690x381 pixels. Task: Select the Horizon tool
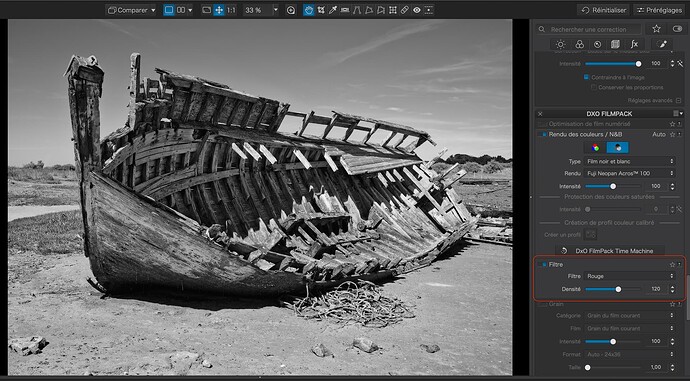(x=345, y=10)
